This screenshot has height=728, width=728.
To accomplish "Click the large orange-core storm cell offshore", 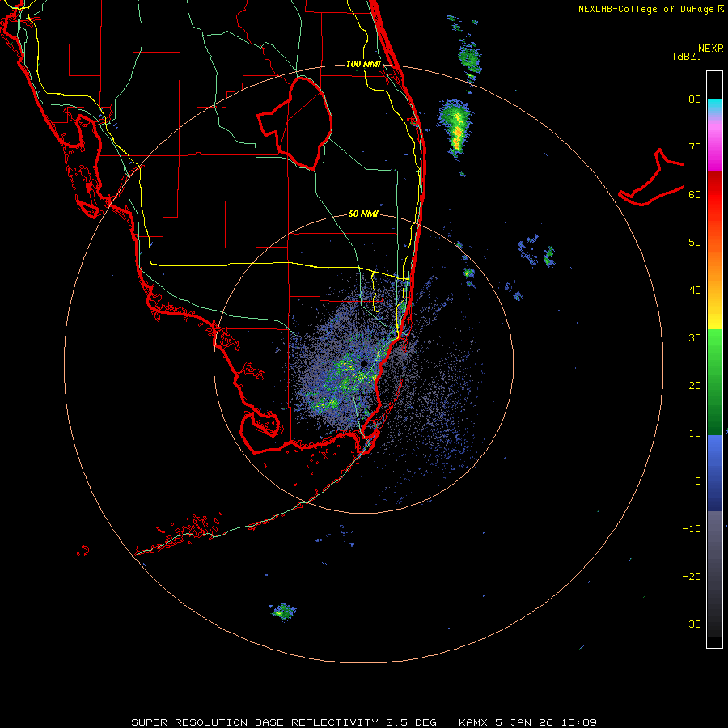I will pos(455,128).
